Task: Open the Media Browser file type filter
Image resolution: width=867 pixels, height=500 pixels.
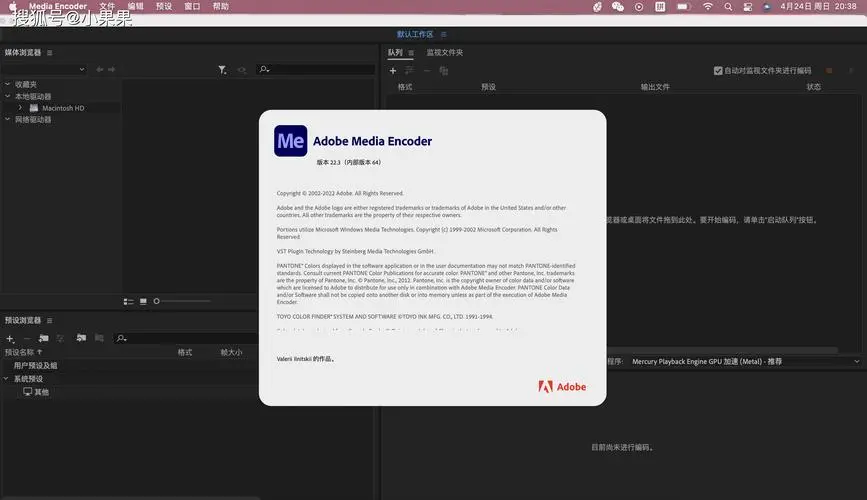Action: coord(222,70)
